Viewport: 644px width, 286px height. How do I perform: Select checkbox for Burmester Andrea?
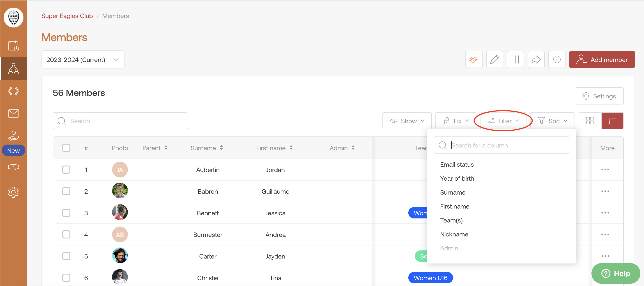coord(66,235)
